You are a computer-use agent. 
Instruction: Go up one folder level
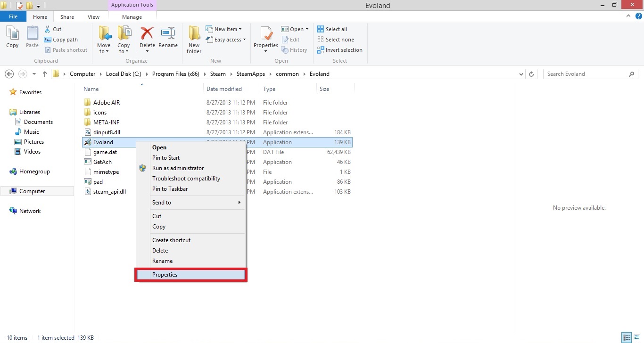click(45, 74)
